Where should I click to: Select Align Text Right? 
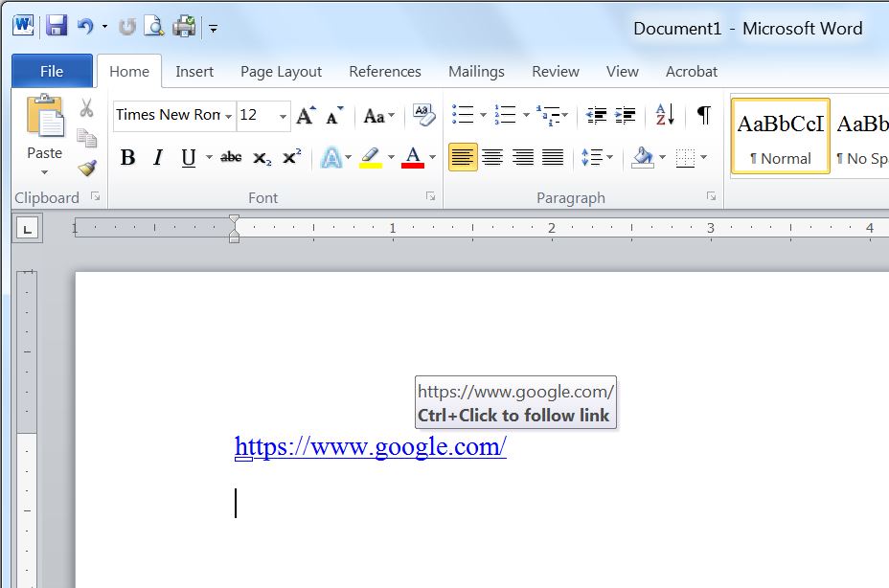523,157
